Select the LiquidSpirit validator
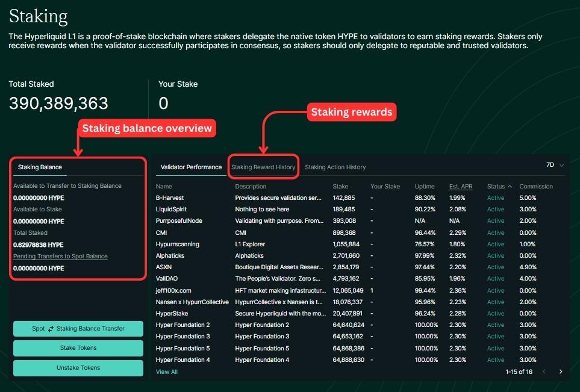The width and height of the screenshot is (580, 392). click(x=171, y=210)
